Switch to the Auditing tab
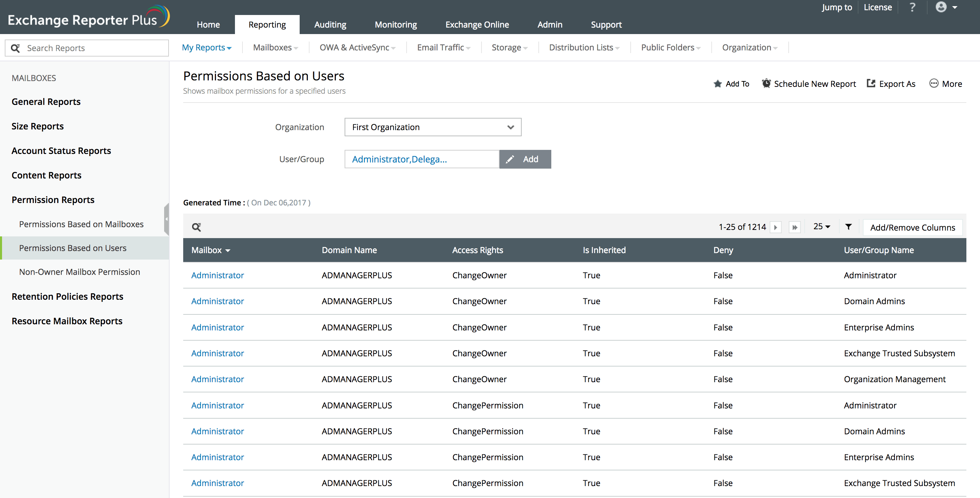The image size is (980, 498). pyautogui.click(x=330, y=25)
